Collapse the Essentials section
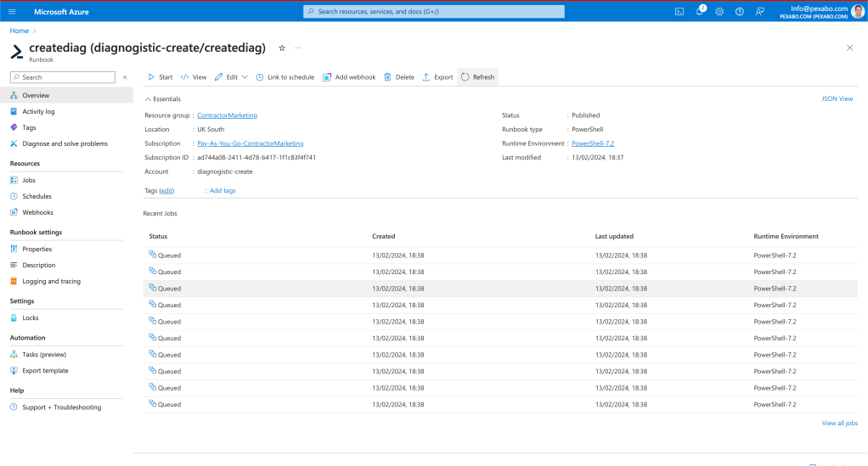This screenshot has height=466, width=868. pyautogui.click(x=163, y=99)
